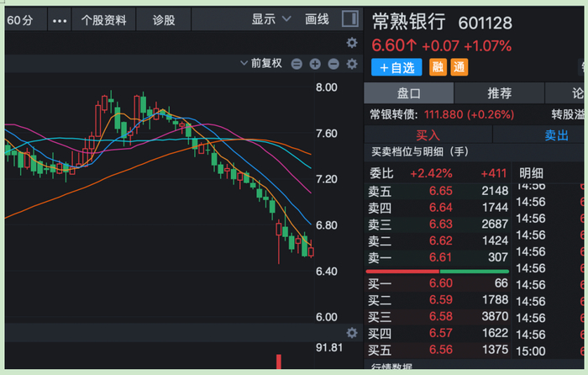Click the orange 融 margin trading badge
Image resolution: width=588 pixels, height=375 pixels.
pyautogui.click(x=438, y=67)
